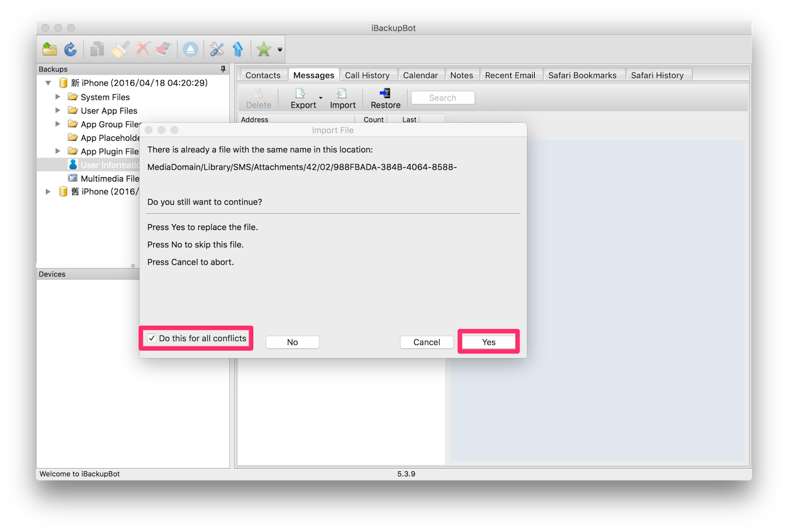The width and height of the screenshot is (788, 532).
Task: Click the cleanup brush icon
Action: coord(120,49)
